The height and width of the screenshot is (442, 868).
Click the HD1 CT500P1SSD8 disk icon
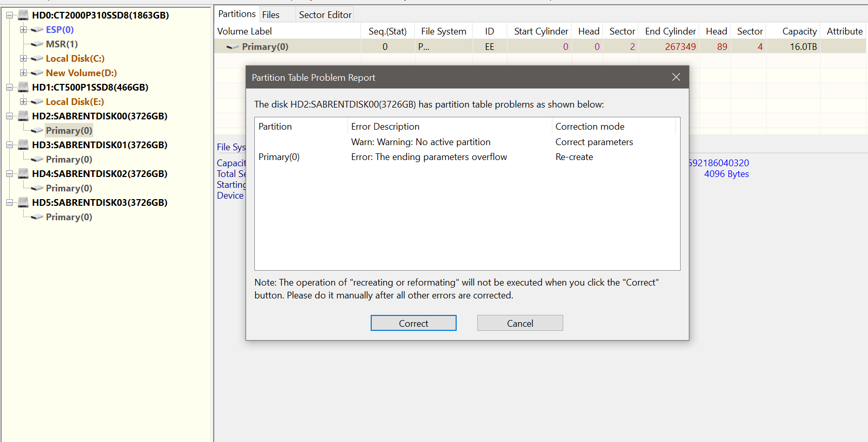(23, 87)
